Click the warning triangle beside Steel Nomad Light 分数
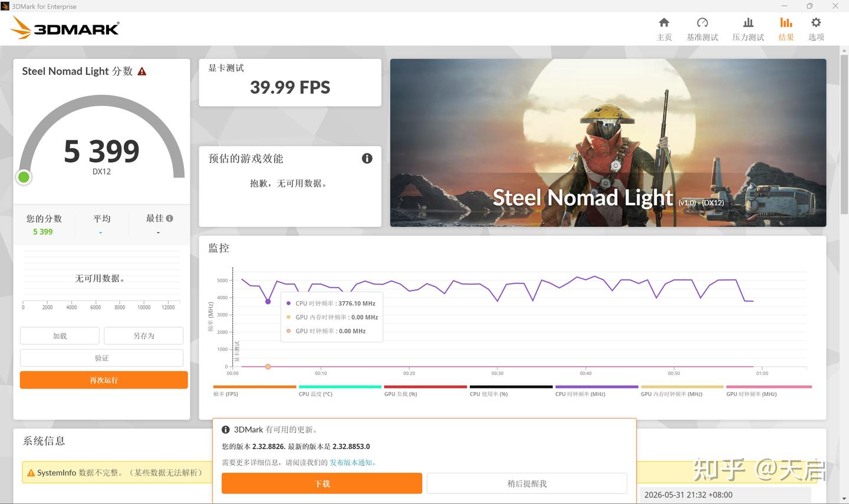 [x=142, y=71]
